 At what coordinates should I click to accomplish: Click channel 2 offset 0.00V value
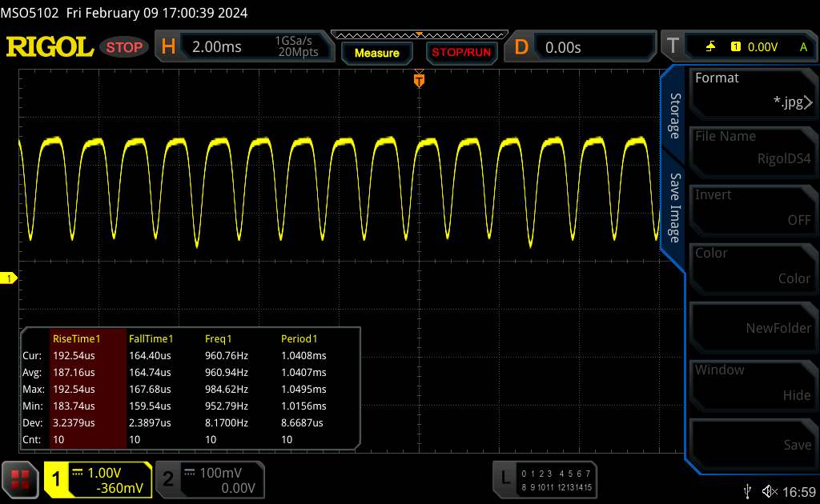238,488
